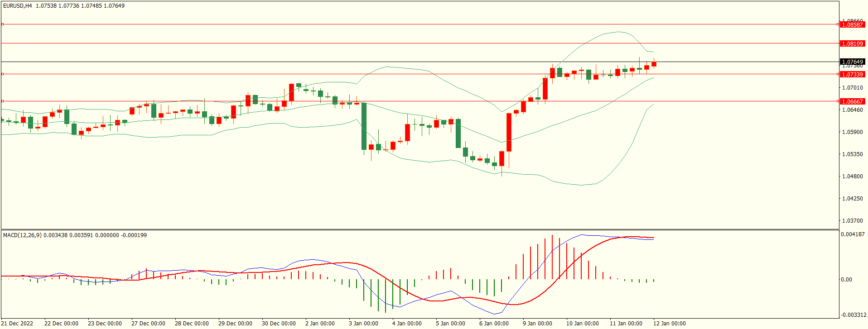Click the left anchor of 1.07339 line
868x329 pixels.
click(2, 74)
